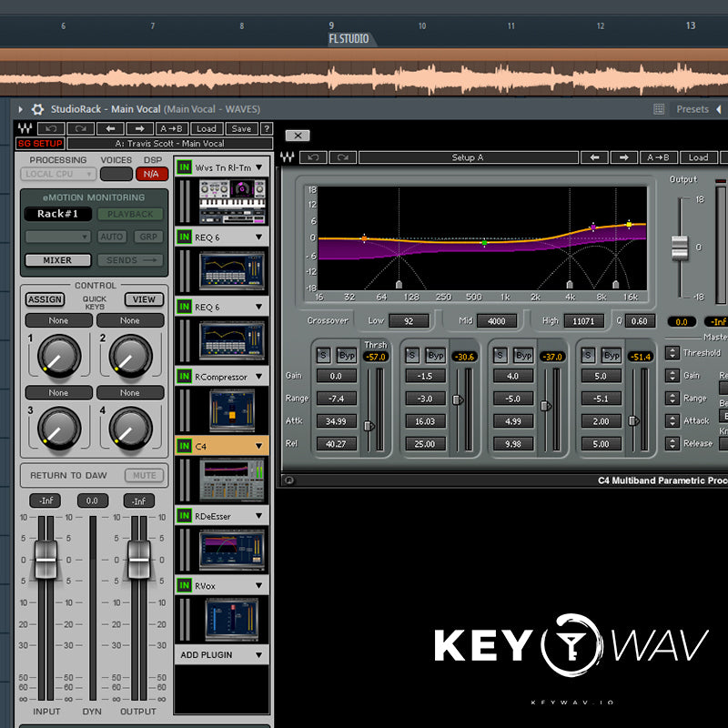
Task: Bypass the band with -51.4 threshold
Action: pos(612,355)
